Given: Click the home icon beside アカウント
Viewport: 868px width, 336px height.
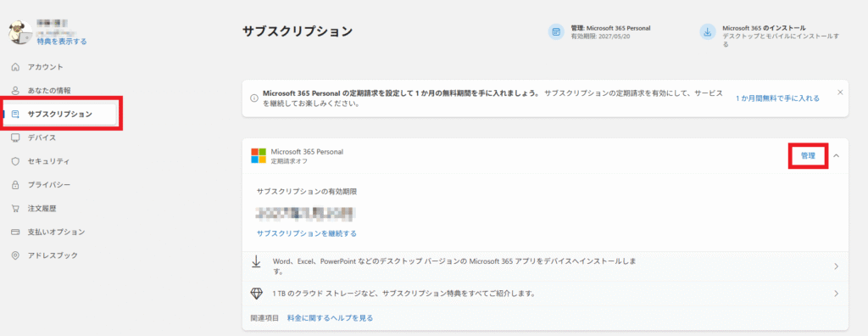Looking at the screenshot, I should 15,67.
